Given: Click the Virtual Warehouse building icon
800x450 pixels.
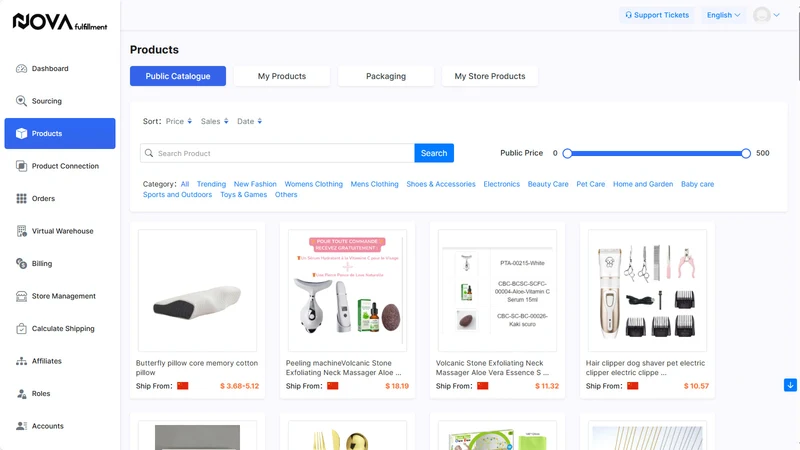Looking at the screenshot, I should point(21,231).
